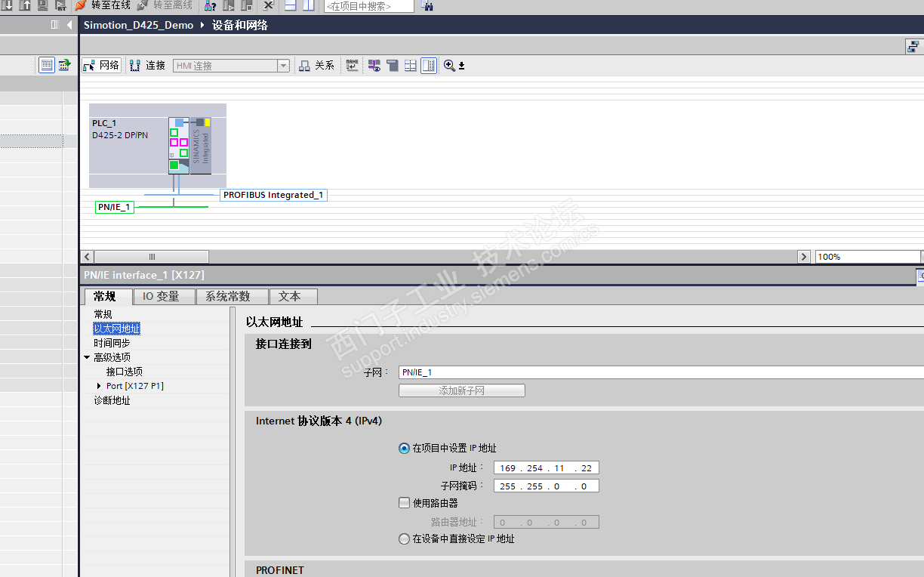Click the horizontal scrollbar right arrow
This screenshot has height=577, width=924.
[x=804, y=257]
